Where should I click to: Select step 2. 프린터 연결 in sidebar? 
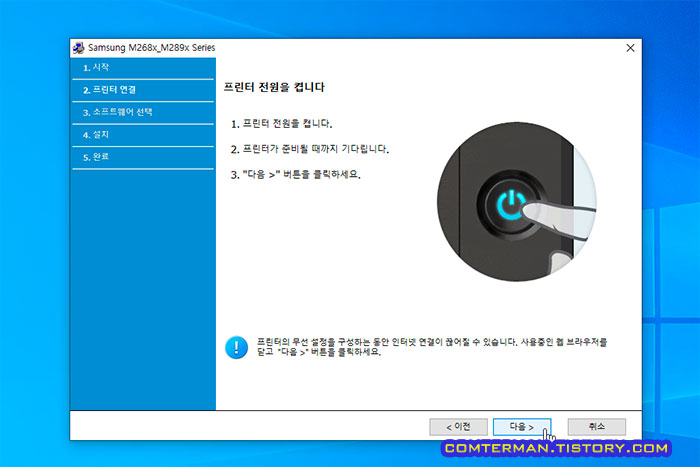(x=143, y=90)
